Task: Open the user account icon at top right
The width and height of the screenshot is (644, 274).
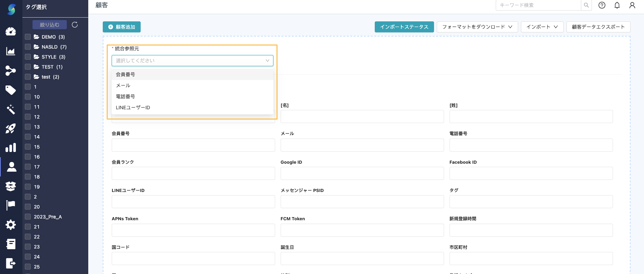Action: click(632, 5)
